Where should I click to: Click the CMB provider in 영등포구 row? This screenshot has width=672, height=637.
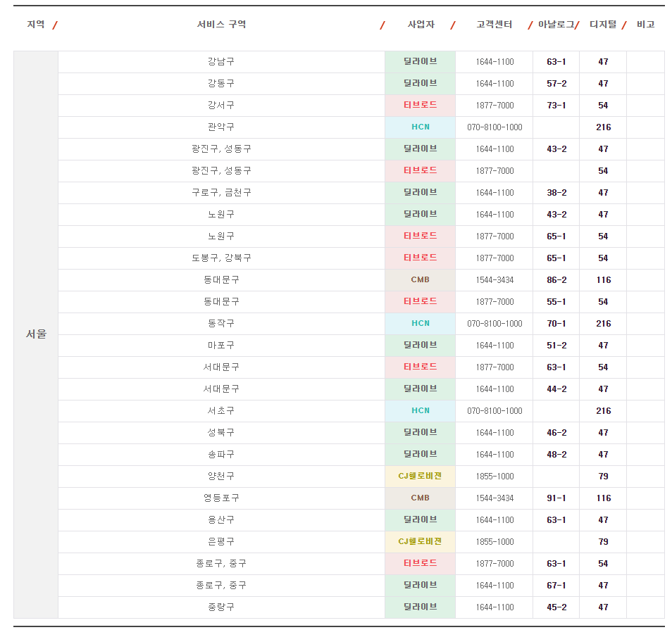click(x=421, y=498)
